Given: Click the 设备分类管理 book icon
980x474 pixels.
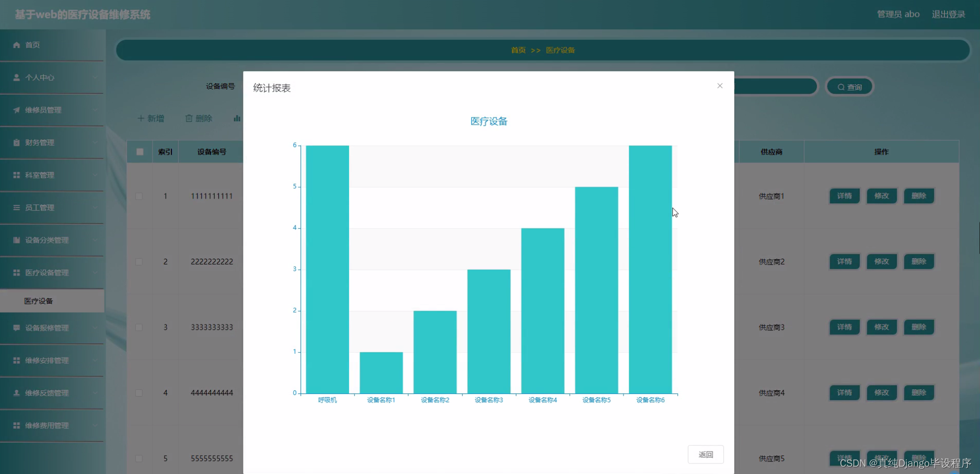Looking at the screenshot, I should (16, 240).
